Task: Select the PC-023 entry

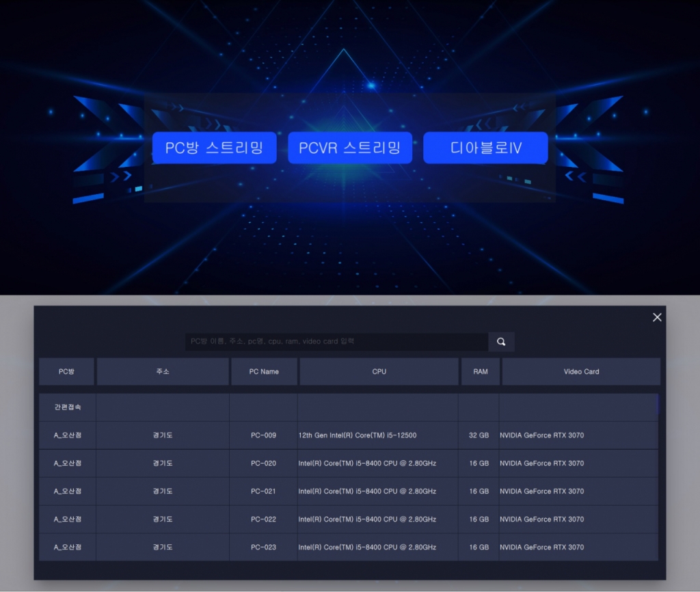Action: pyautogui.click(x=263, y=548)
